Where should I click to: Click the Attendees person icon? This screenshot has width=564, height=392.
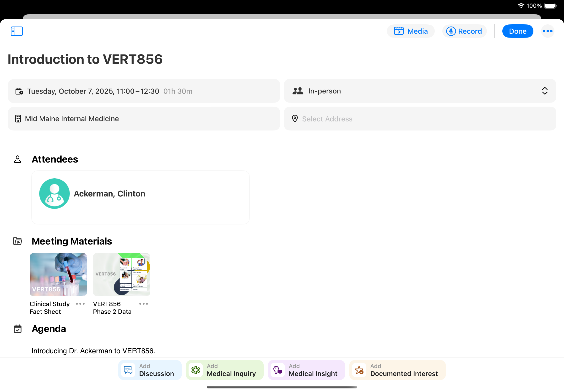click(17, 159)
